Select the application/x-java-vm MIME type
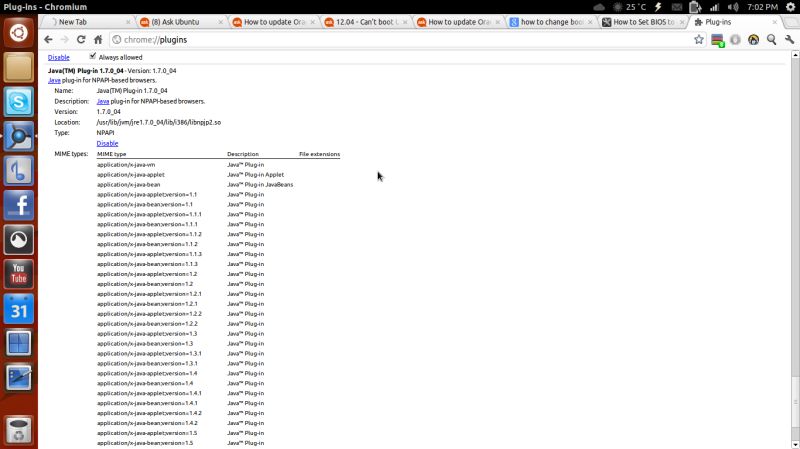The image size is (800, 449). coord(126,165)
